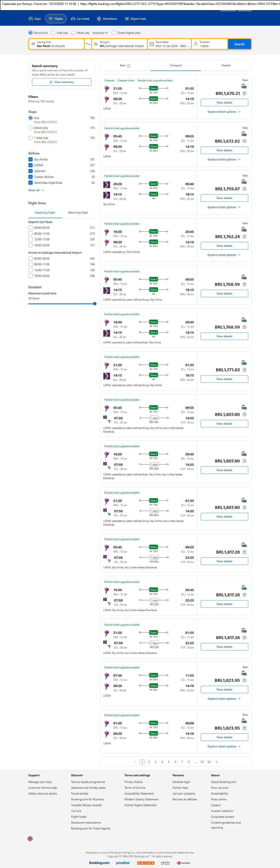Select the One way radio button

click(53, 33)
